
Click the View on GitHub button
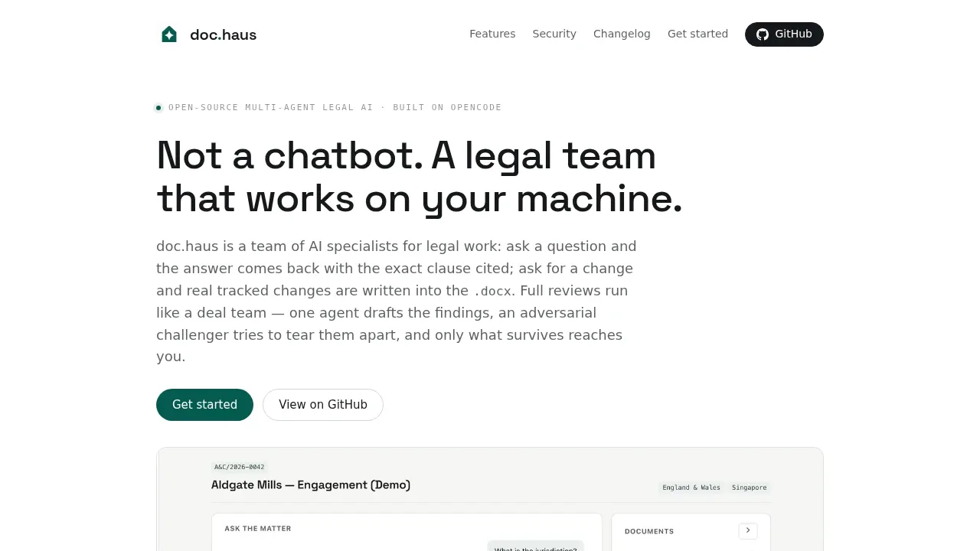coord(323,405)
